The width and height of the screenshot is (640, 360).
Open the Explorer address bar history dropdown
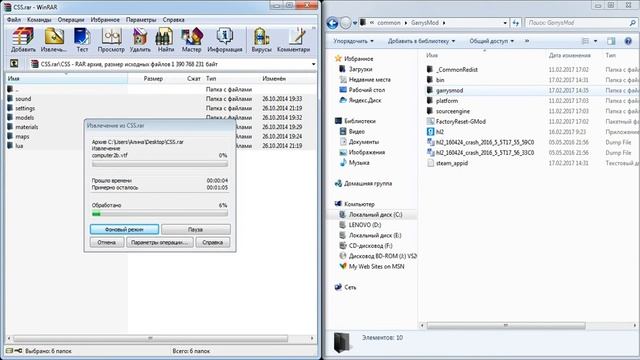tap(505, 23)
